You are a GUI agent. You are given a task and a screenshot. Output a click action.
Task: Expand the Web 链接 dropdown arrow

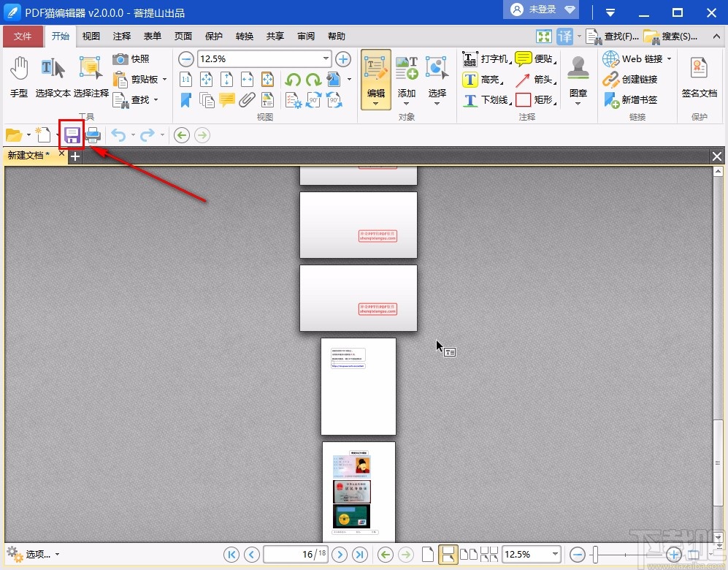tap(669, 59)
